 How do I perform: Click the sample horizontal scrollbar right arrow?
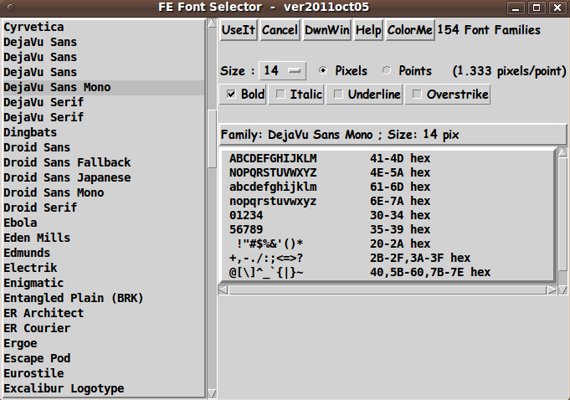click(551, 290)
